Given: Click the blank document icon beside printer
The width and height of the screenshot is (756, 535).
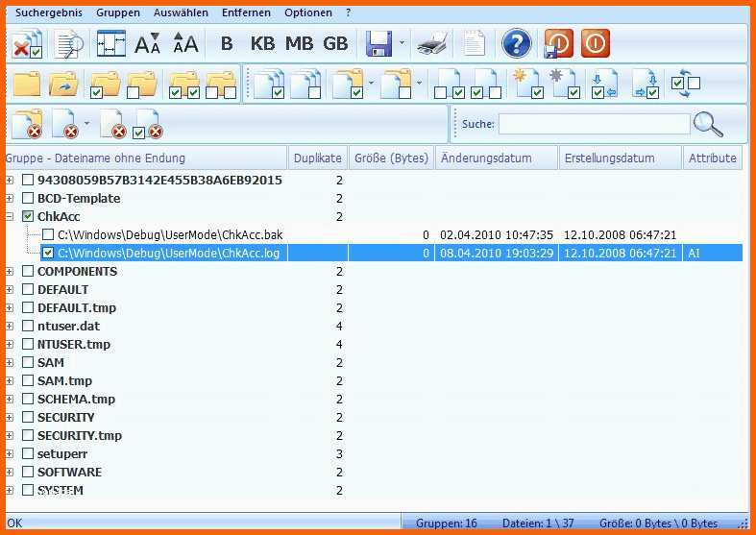Looking at the screenshot, I should point(475,44).
